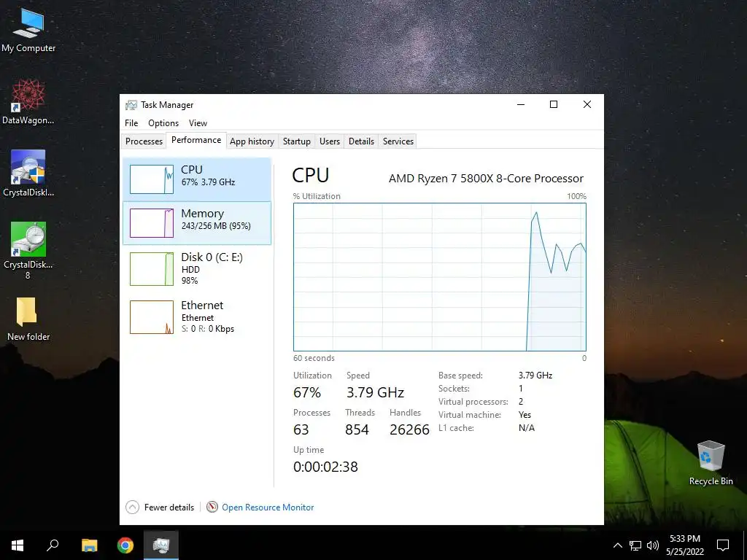Viewport: 747px width, 560px height.
Task: Open the File menu
Action: pos(131,122)
